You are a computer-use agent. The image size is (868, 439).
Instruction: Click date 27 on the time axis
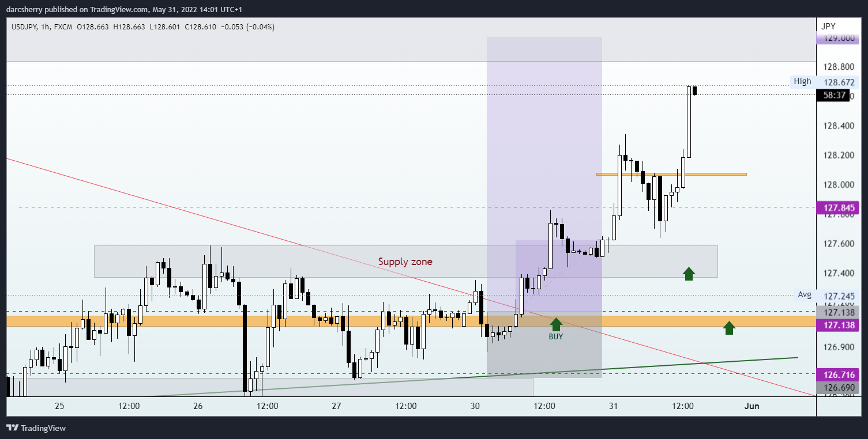coord(336,406)
